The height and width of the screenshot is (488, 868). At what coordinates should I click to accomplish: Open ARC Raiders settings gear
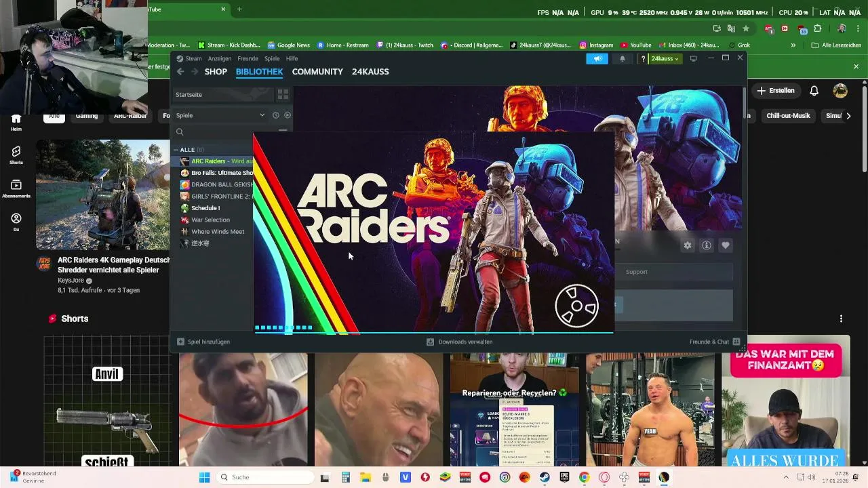coord(688,245)
